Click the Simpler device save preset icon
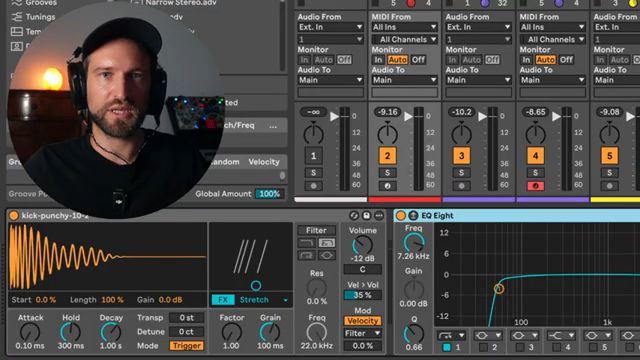The height and width of the screenshot is (360, 640). point(367,216)
